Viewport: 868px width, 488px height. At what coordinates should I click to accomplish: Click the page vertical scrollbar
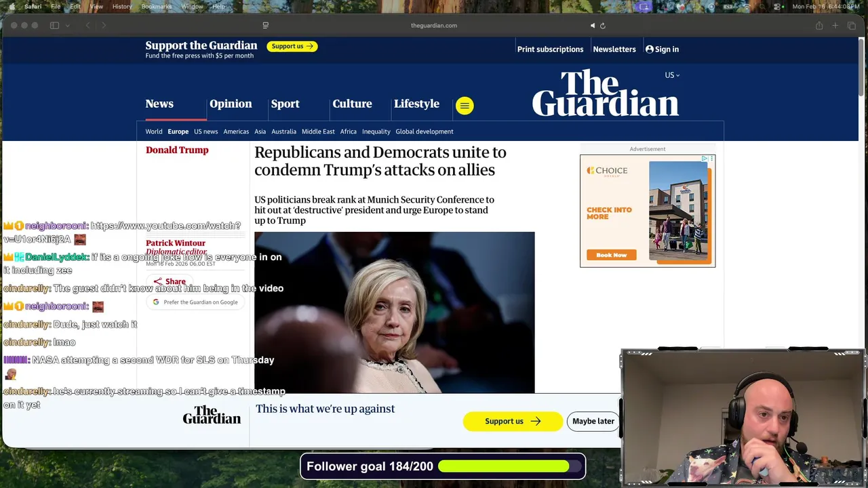click(861, 68)
